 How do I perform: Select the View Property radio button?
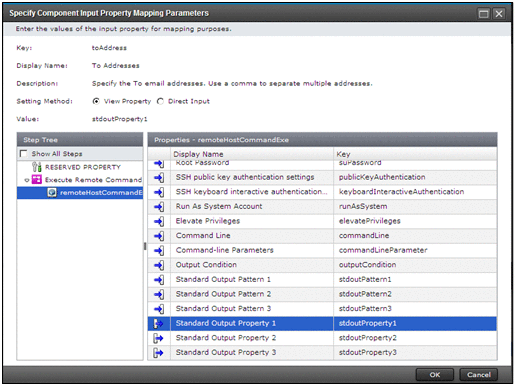click(96, 101)
